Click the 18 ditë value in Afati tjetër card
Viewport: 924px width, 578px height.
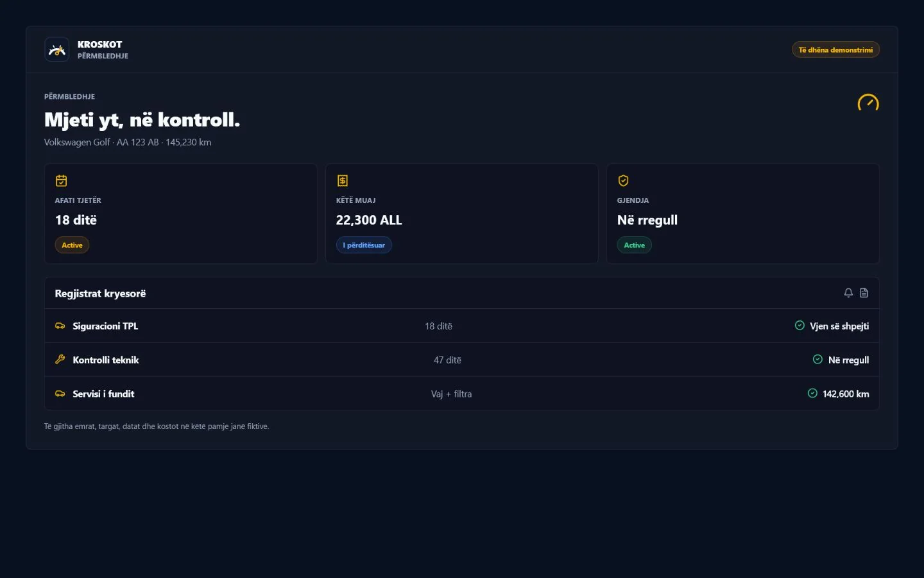point(76,220)
